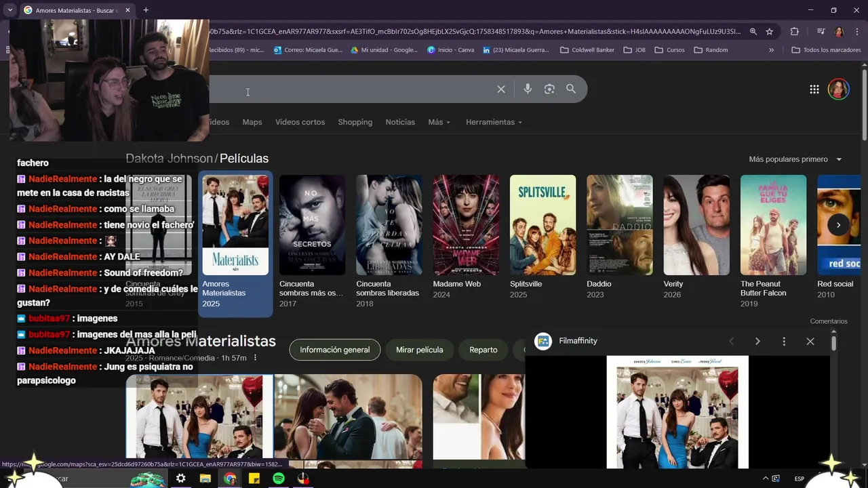868x488 pixels.
Task: Open the Chrome extensions puzzle icon
Action: [795, 31]
